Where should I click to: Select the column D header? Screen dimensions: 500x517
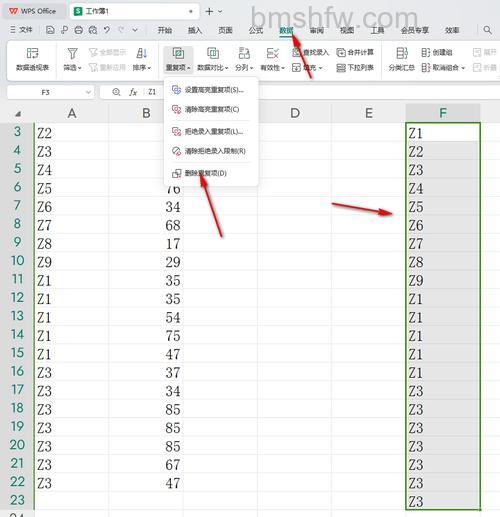295,113
